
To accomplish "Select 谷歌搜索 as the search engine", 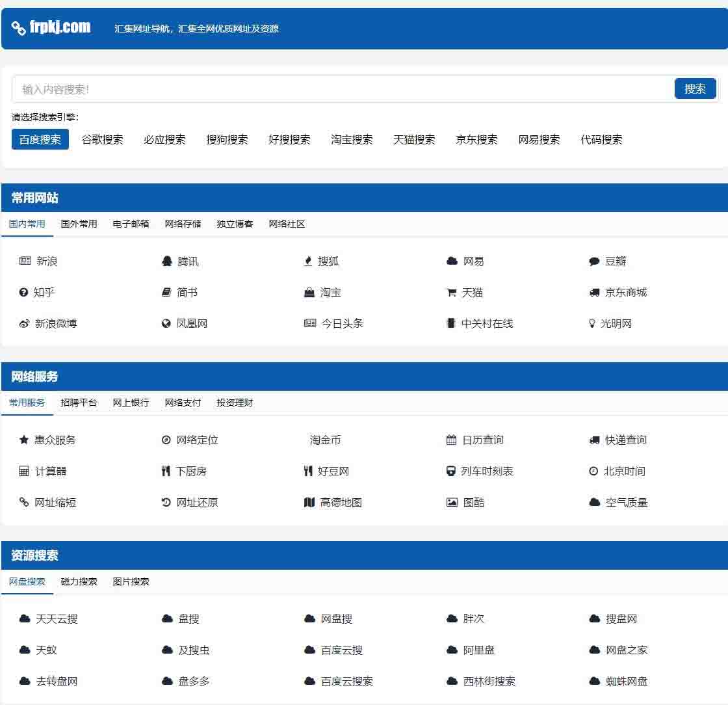I will (x=102, y=139).
